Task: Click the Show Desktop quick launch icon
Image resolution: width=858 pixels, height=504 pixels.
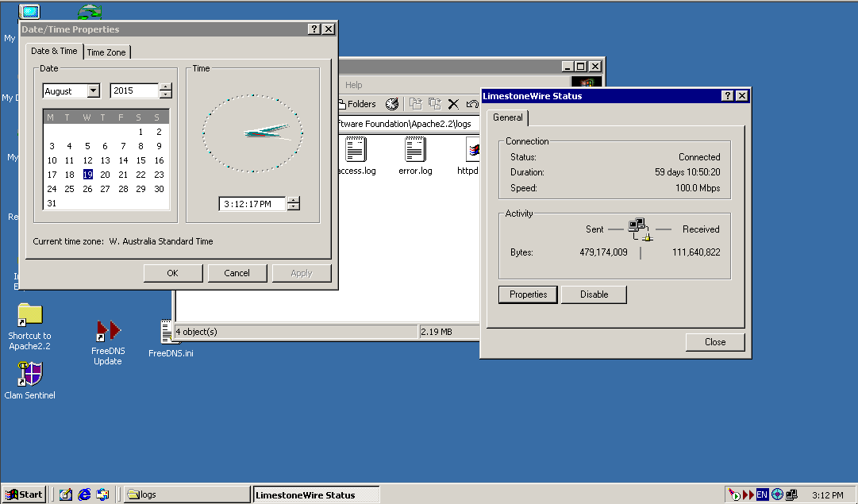Action: (66, 494)
